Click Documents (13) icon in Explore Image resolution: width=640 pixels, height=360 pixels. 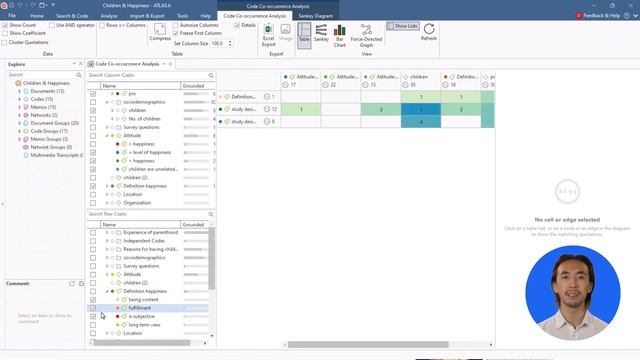pos(26,91)
